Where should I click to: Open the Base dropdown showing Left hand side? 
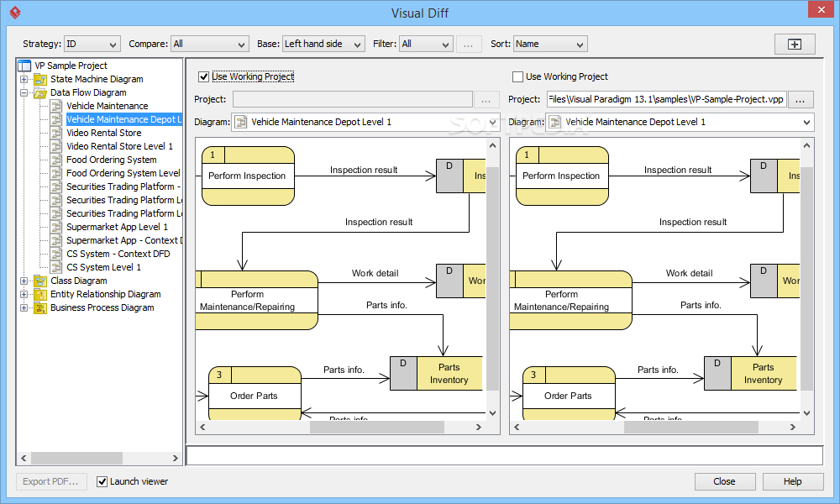[x=323, y=44]
